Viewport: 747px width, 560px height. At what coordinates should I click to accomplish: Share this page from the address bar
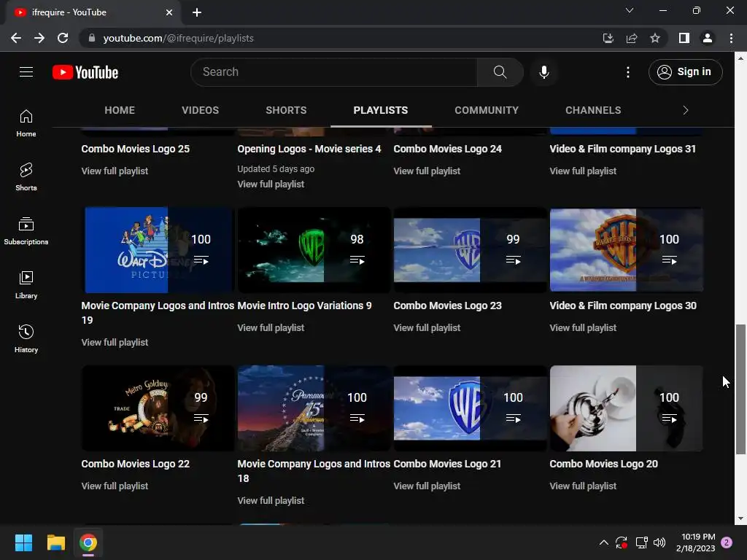coord(632,38)
